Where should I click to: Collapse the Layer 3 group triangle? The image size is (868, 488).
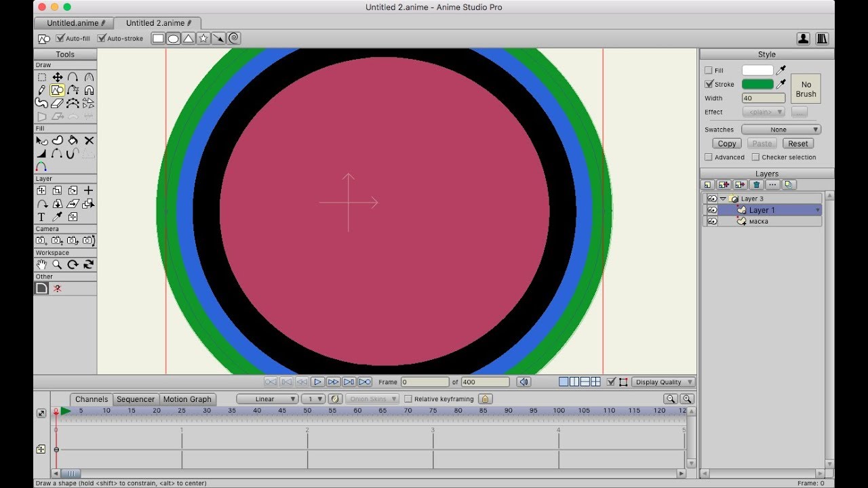723,199
